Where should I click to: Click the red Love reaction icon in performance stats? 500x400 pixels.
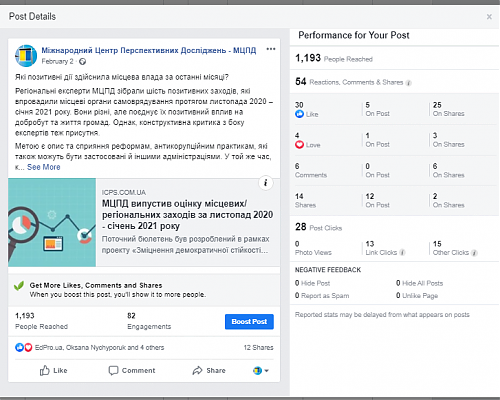(299, 145)
